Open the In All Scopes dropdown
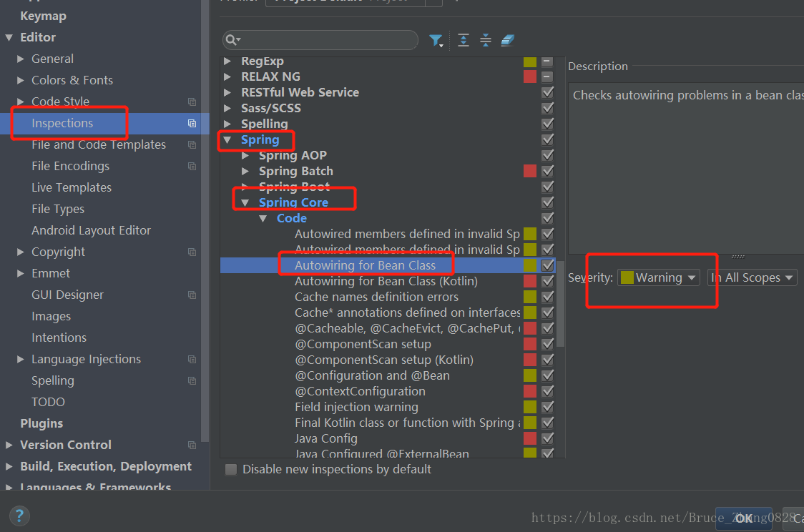 (752, 277)
